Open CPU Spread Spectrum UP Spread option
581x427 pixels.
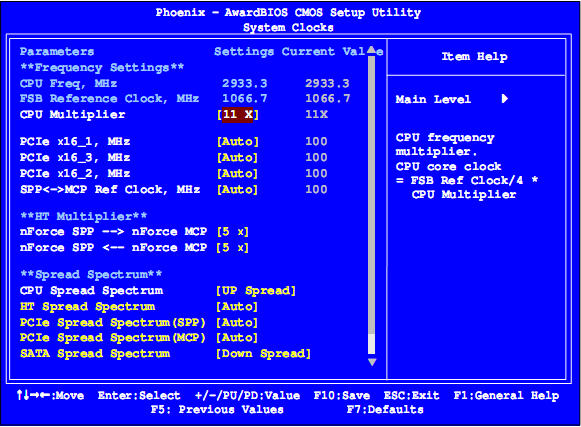256,291
